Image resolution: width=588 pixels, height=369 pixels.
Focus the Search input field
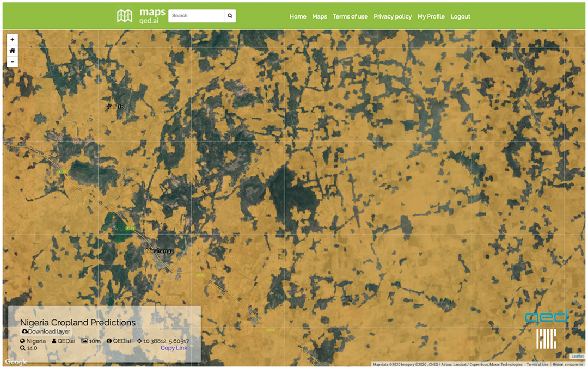[x=196, y=16]
